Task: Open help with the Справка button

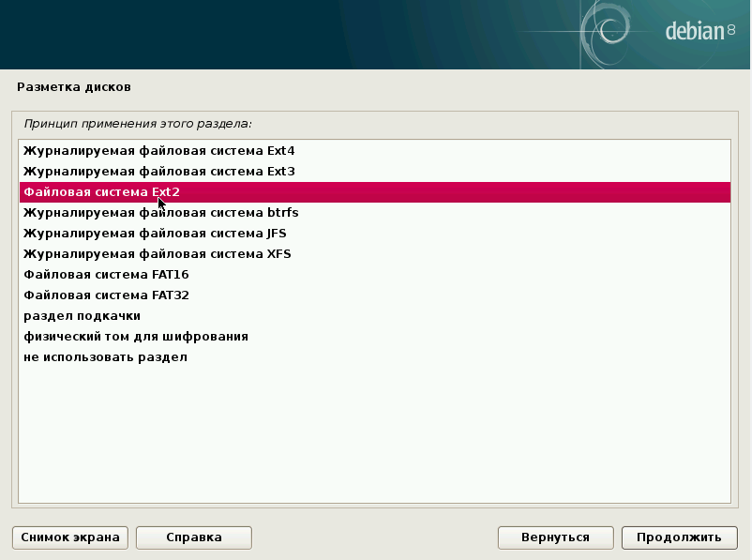Action: click(x=193, y=537)
